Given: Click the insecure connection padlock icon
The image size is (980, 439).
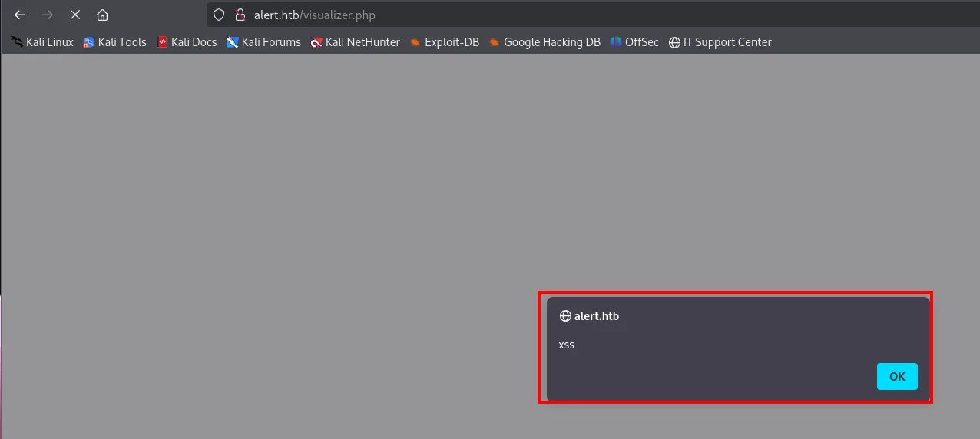Looking at the screenshot, I should point(240,15).
